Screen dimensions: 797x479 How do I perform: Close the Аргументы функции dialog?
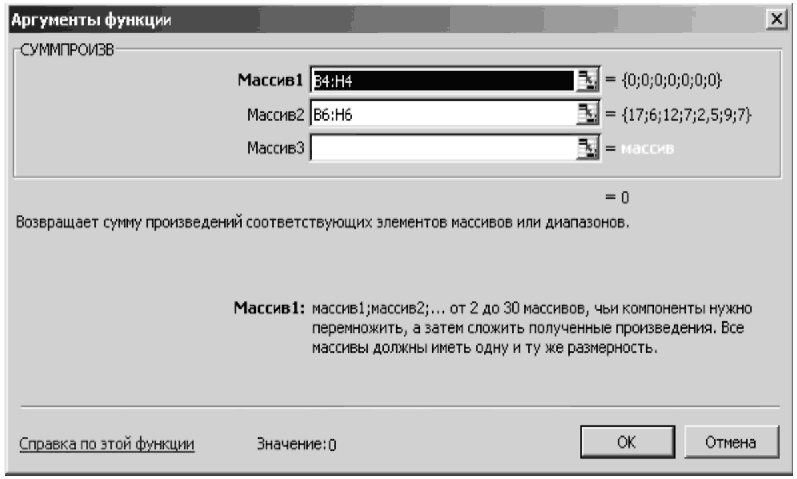pos(776,19)
